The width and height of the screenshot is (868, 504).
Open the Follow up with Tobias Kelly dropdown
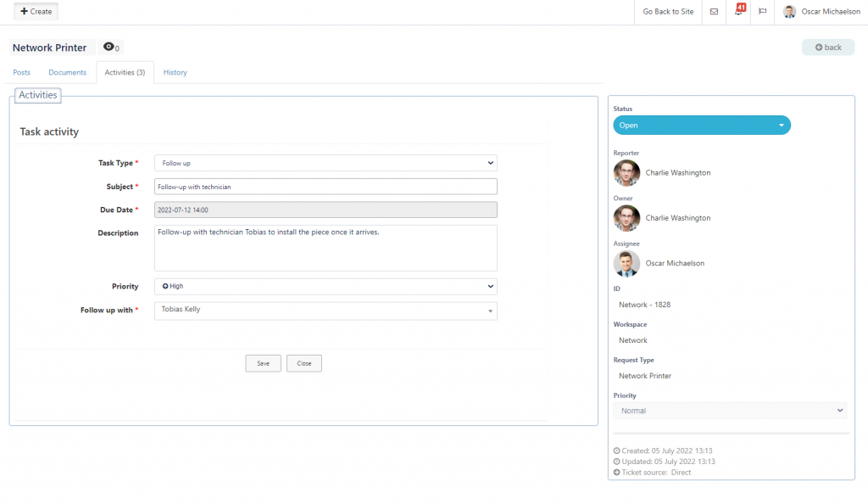325,311
